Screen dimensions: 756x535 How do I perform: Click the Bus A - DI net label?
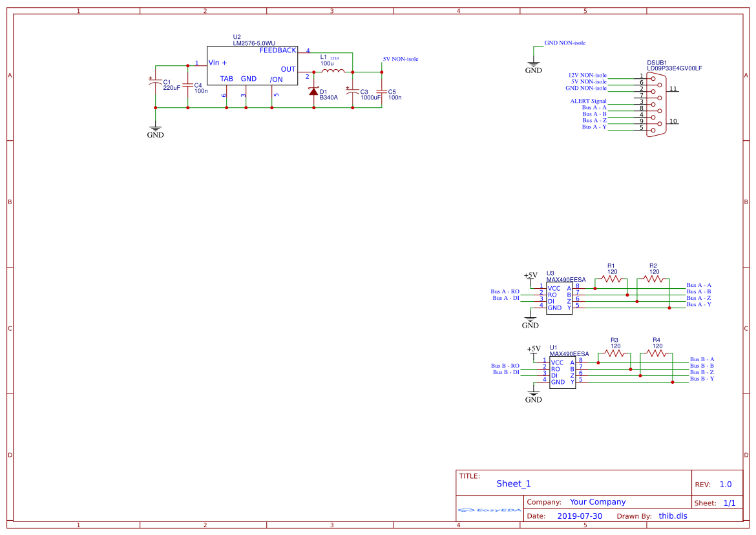pyautogui.click(x=506, y=298)
